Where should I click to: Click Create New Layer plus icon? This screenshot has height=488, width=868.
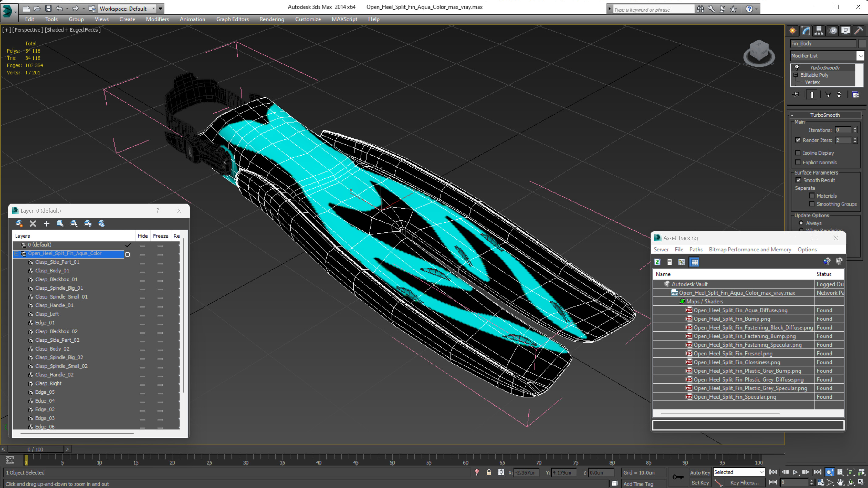click(47, 223)
